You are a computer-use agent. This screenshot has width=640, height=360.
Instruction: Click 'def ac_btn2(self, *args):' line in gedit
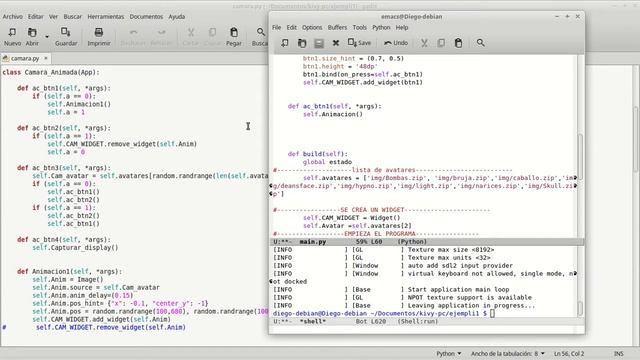point(64,128)
